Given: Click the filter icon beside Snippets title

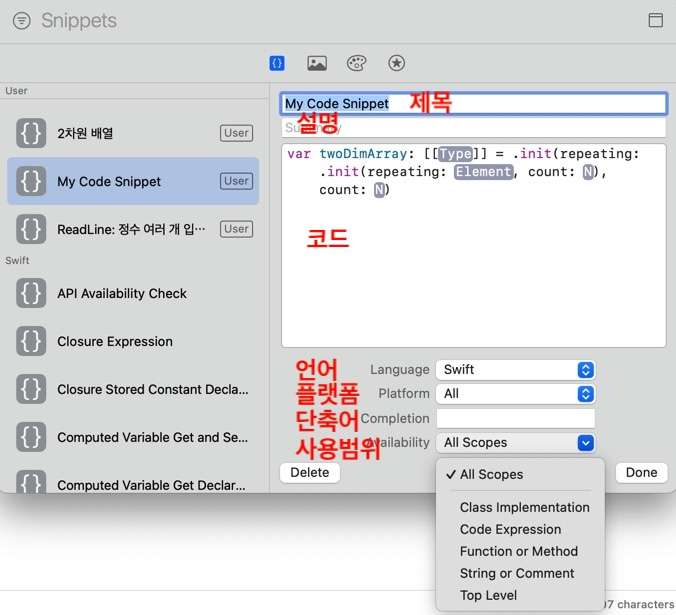Looking at the screenshot, I should pyautogui.click(x=22, y=20).
